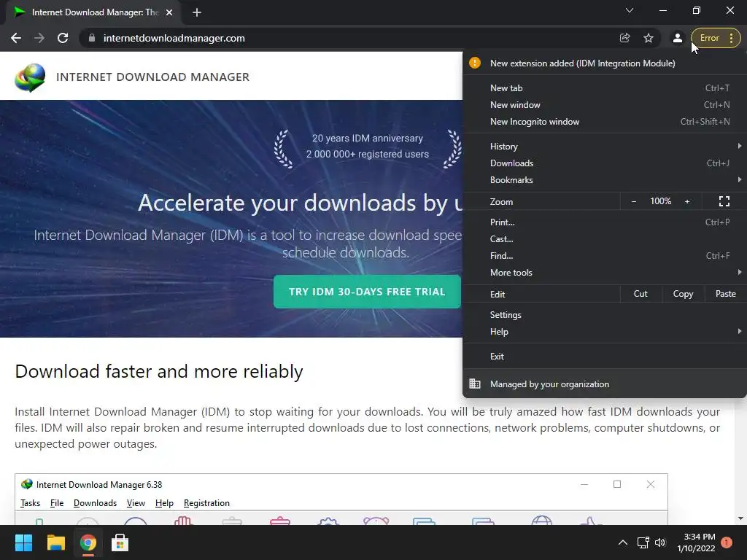Click the Chrome taskbar icon

[x=88, y=542]
